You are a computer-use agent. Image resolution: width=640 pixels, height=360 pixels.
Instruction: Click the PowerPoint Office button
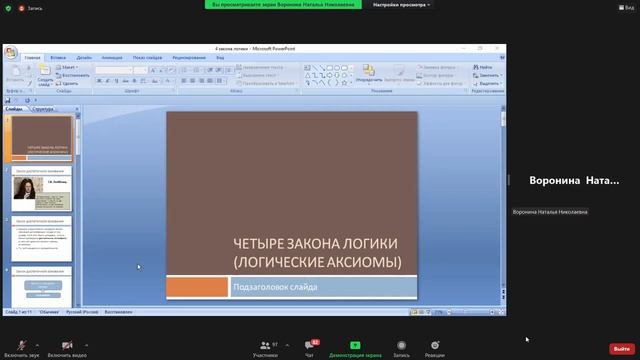point(11,53)
